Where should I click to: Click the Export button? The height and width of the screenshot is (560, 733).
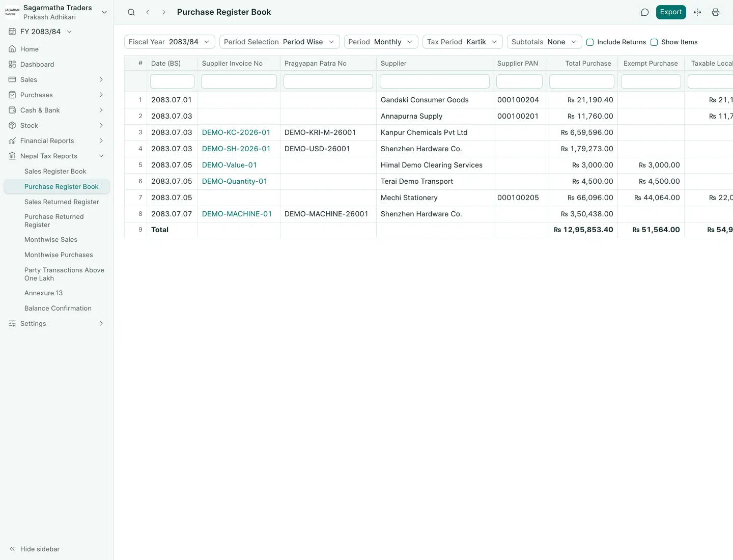[671, 12]
